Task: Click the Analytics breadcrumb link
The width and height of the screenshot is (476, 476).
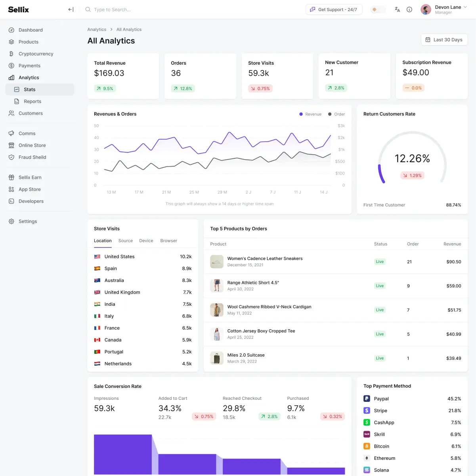Action: coord(97,30)
